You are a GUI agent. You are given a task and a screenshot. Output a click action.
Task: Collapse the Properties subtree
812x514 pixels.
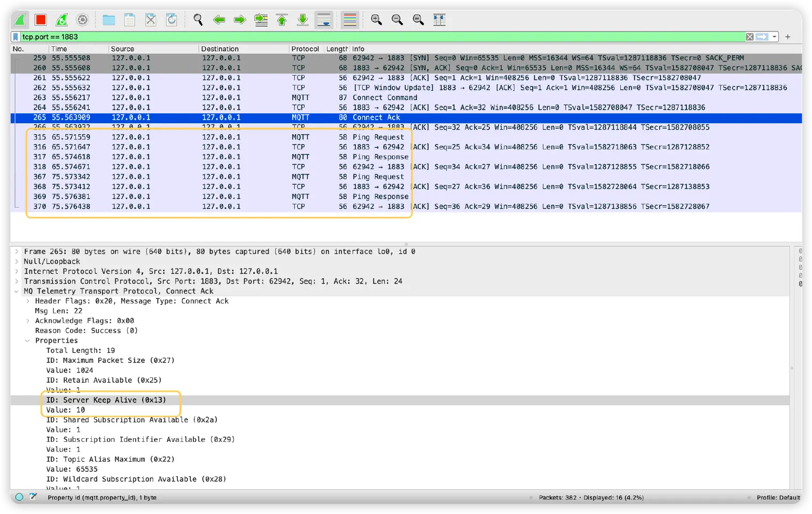28,341
